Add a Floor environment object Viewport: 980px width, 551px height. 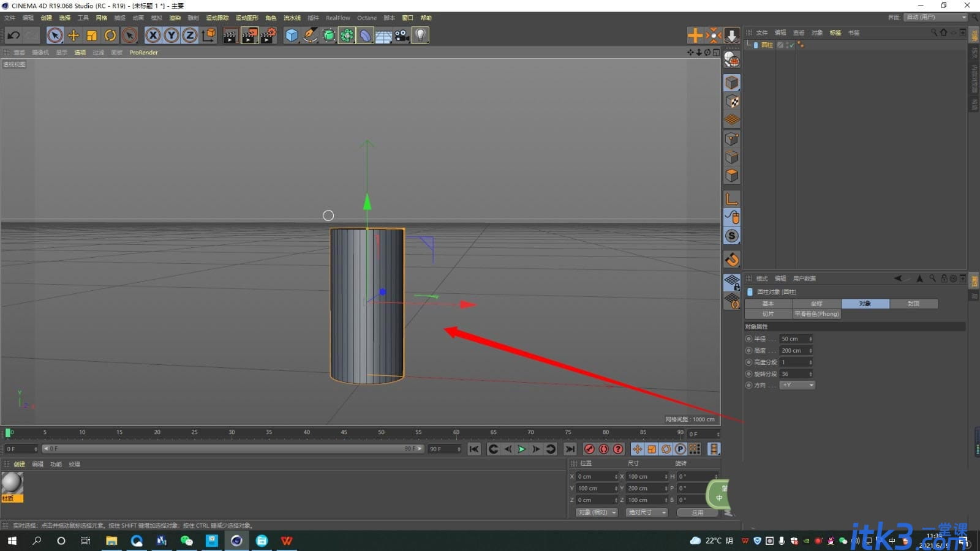coord(383,36)
